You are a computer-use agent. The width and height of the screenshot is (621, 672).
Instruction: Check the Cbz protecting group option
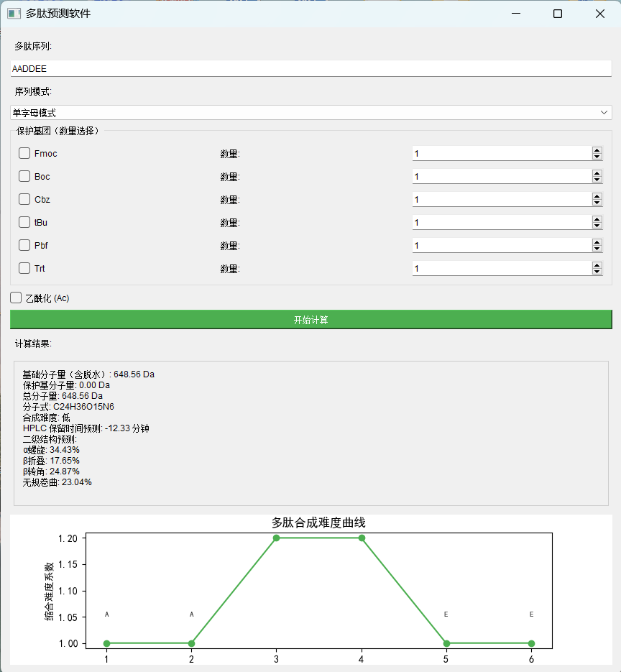point(24,199)
